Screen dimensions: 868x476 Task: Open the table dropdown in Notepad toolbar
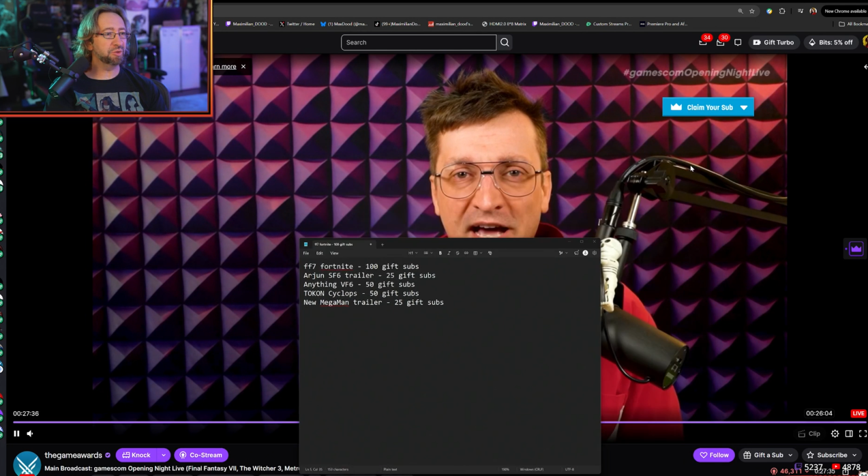pyautogui.click(x=478, y=253)
